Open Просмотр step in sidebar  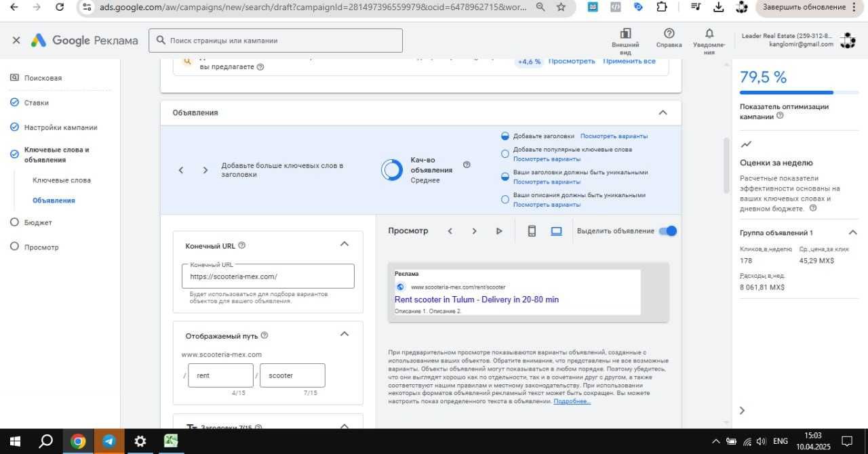[41, 247]
